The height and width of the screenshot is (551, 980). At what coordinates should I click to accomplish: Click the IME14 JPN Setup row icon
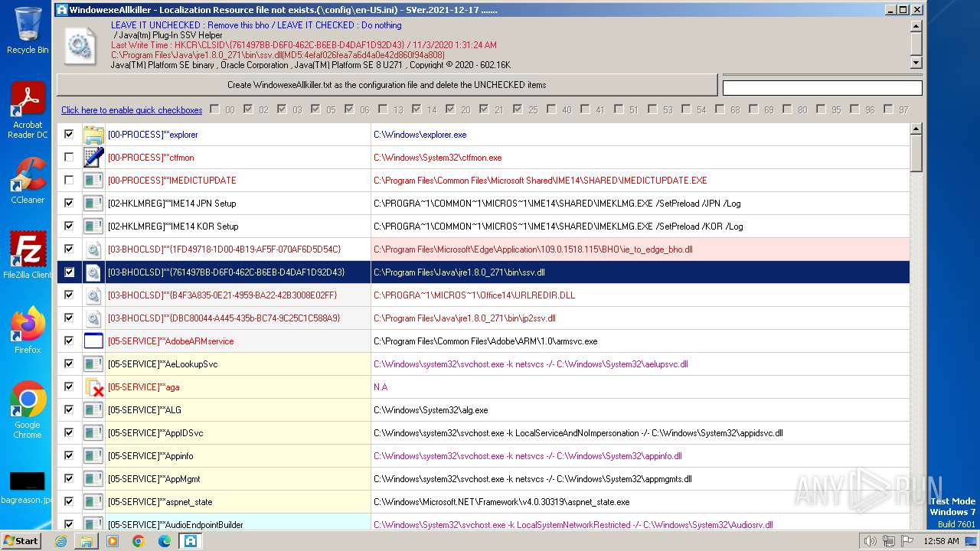point(93,204)
